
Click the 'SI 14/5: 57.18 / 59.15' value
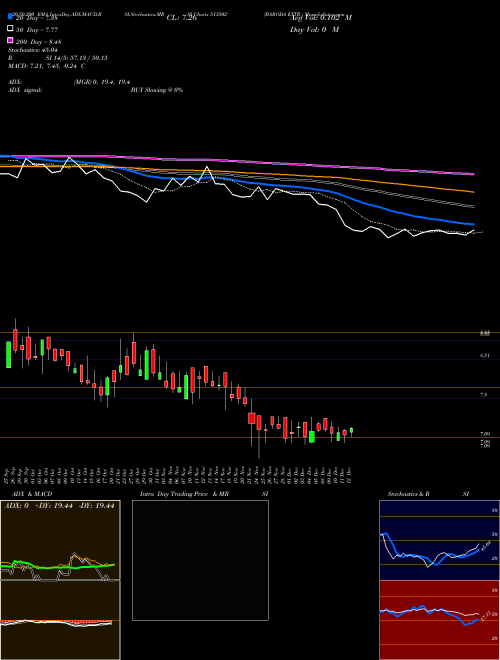coord(76,58)
